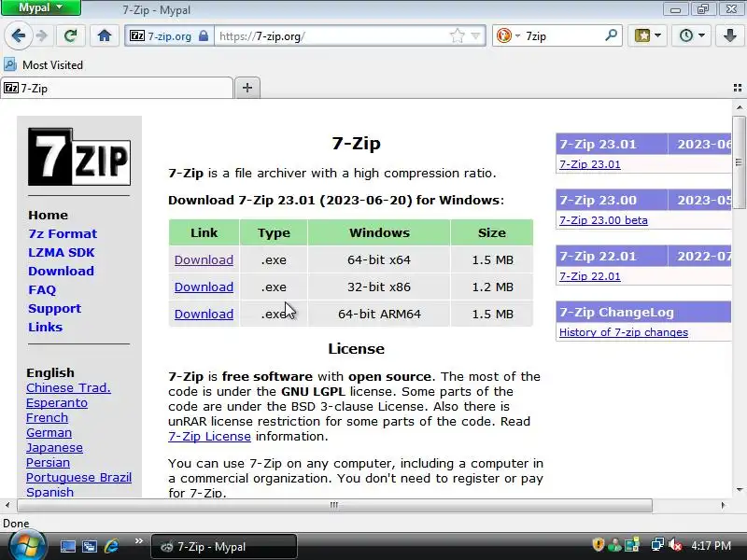Screen dimensions: 747x560
Task: Open 7-Zip 22.01 news link
Action: [x=590, y=276]
